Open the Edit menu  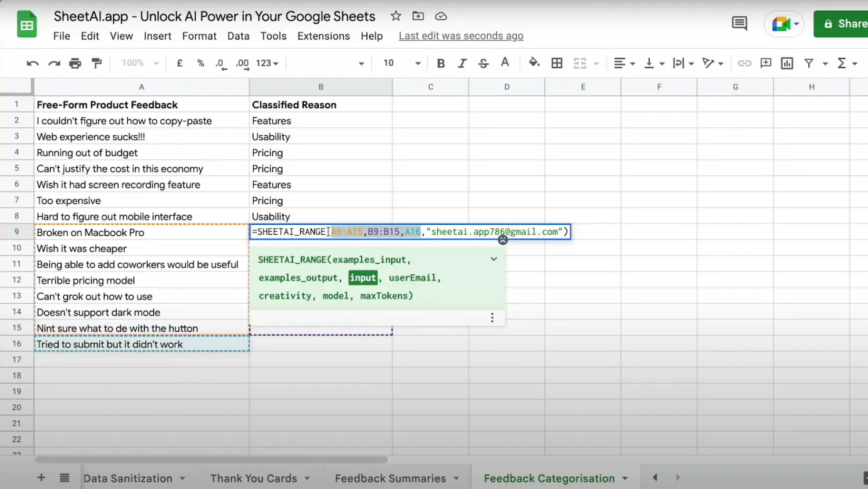point(90,36)
